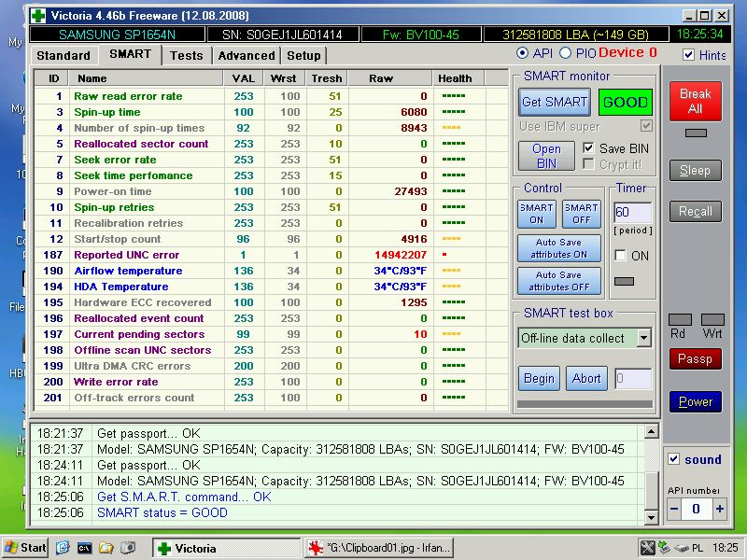Select the Reallocated sector count row
The image size is (747, 560).
(272, 144)
